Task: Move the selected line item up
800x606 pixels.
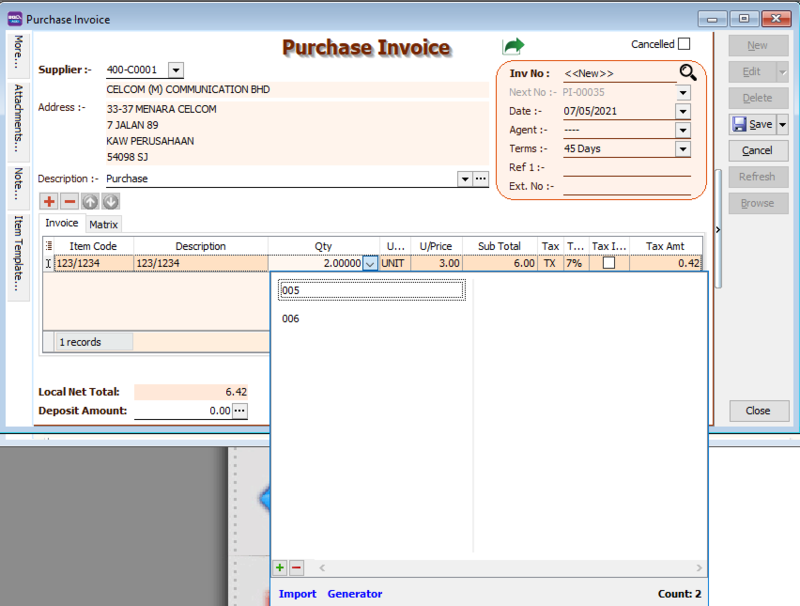Action: click(x=89, y=201)
